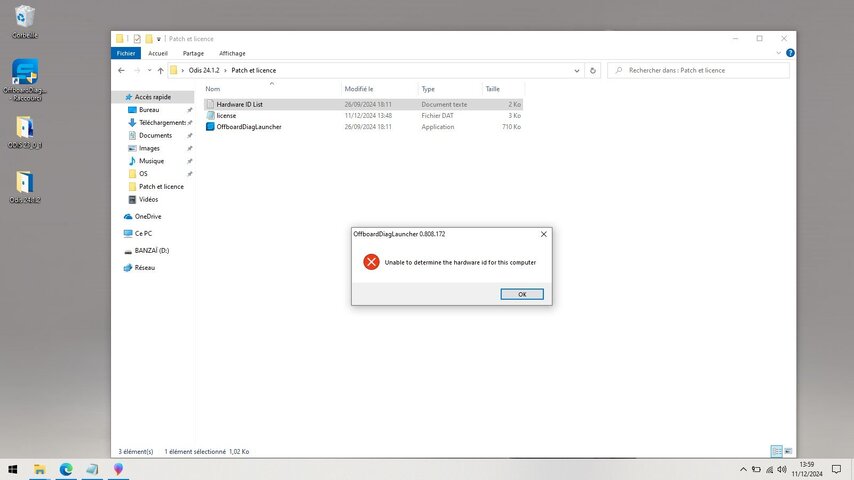The width and height of the screenshot is (854, 480).
Task: Select the Hardware ID List file
Action: (363, 104)
